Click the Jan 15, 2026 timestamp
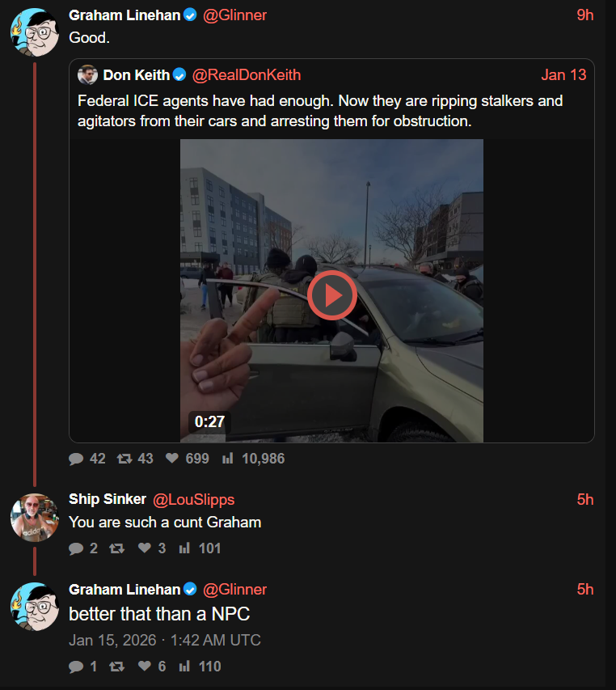Image resolution: width=616 pixels, height=690 pixels. click(x=165, y=640)
